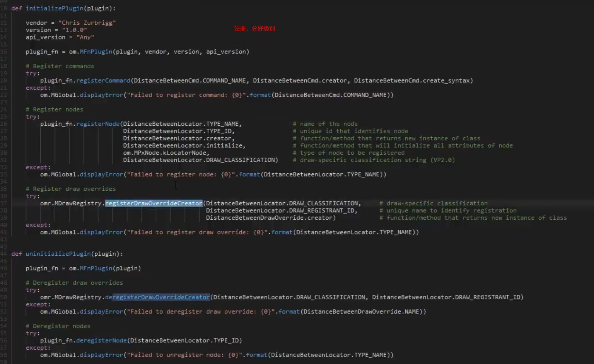The image size is (594, 364).
Task: Click DistanceBetweenDrawOverride.NAME in format call
Action: click(x=362, y=311)
